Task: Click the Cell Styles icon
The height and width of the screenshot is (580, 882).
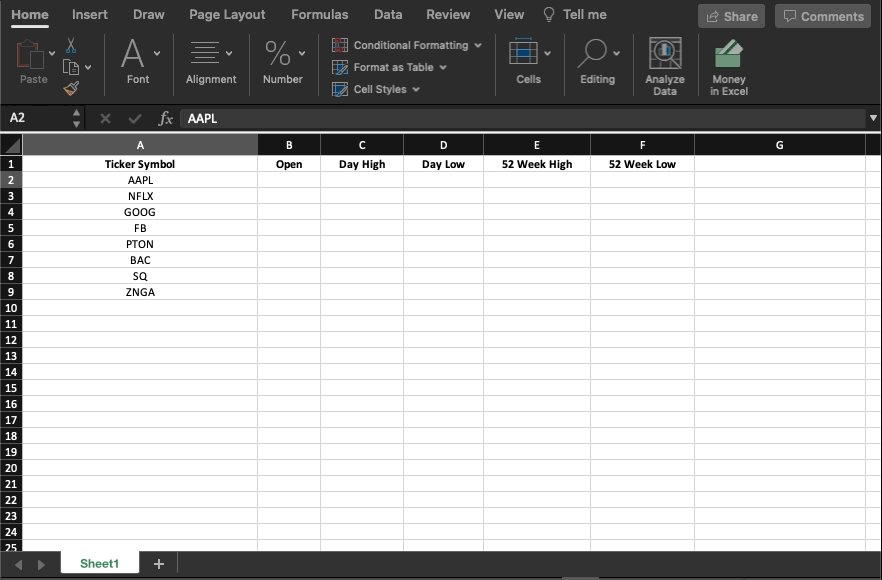Action: tap(340, 89)
